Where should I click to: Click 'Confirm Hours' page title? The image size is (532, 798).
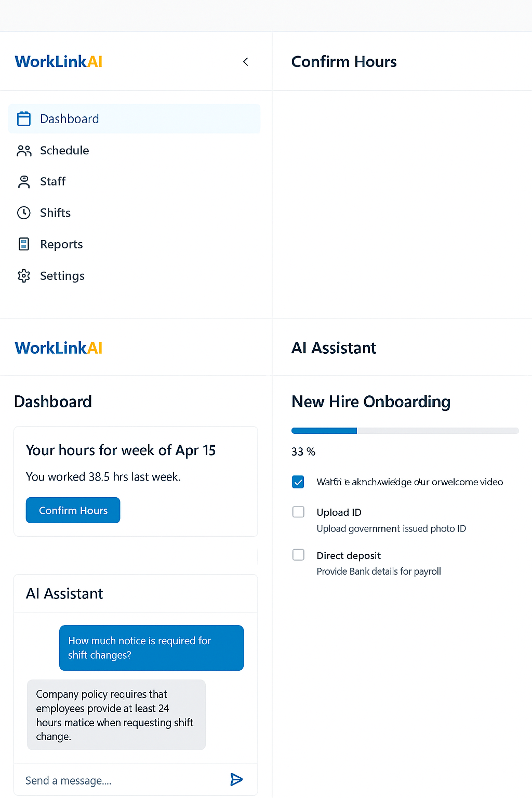click(x=344, y=62)
